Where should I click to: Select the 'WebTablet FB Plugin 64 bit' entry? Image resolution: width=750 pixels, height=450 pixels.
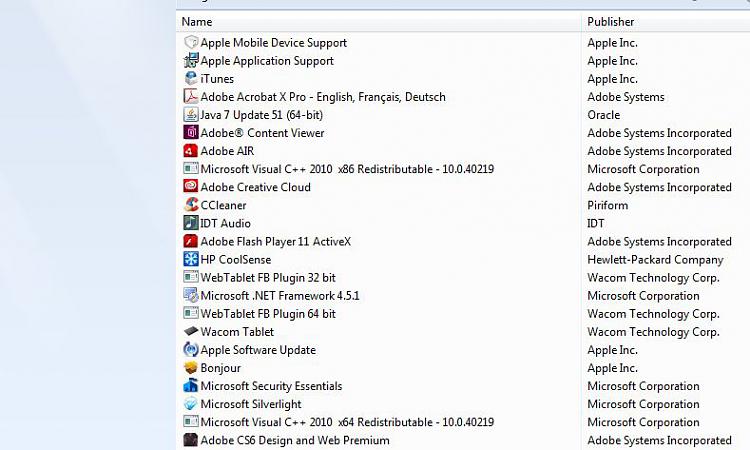click(268, 314)
